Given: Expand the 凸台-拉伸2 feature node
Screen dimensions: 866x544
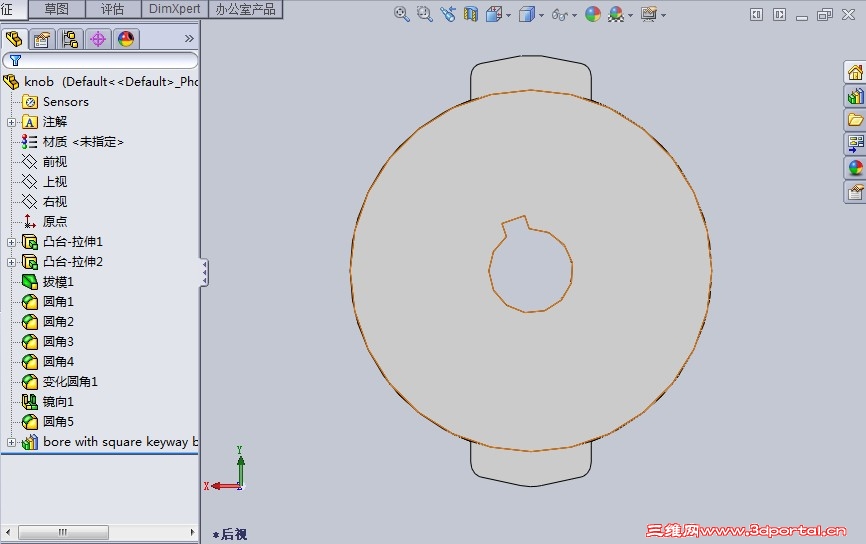Looking at the screenshot, I should click(x=11, y=262).
